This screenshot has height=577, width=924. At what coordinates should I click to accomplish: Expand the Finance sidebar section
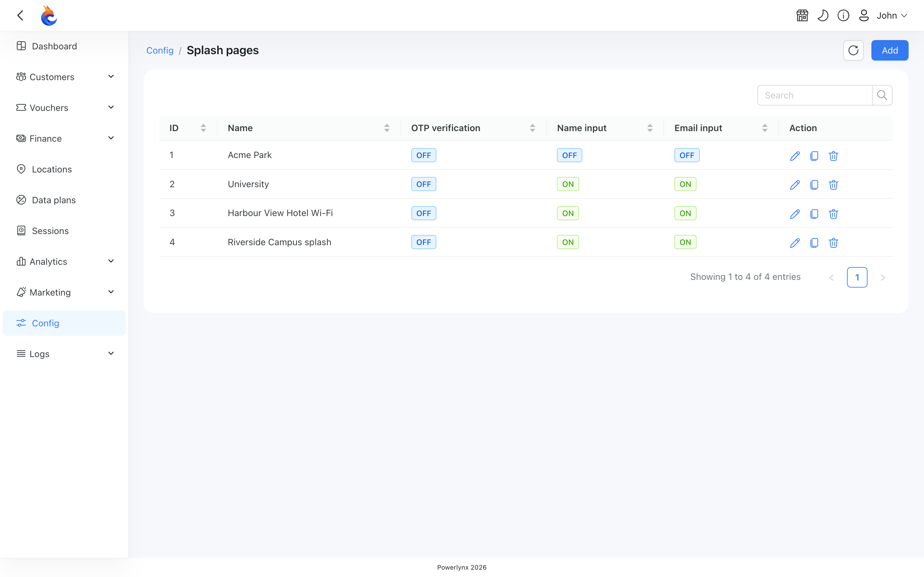64,138
